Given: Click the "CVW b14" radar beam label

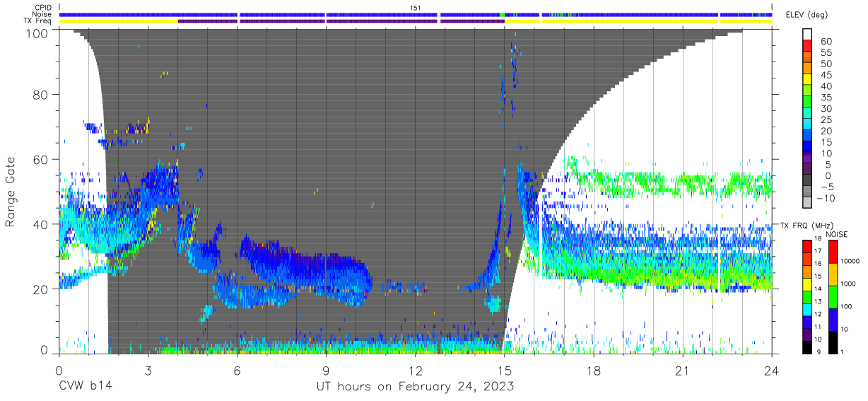Looking at the screenshot, I should click(86, 386).
